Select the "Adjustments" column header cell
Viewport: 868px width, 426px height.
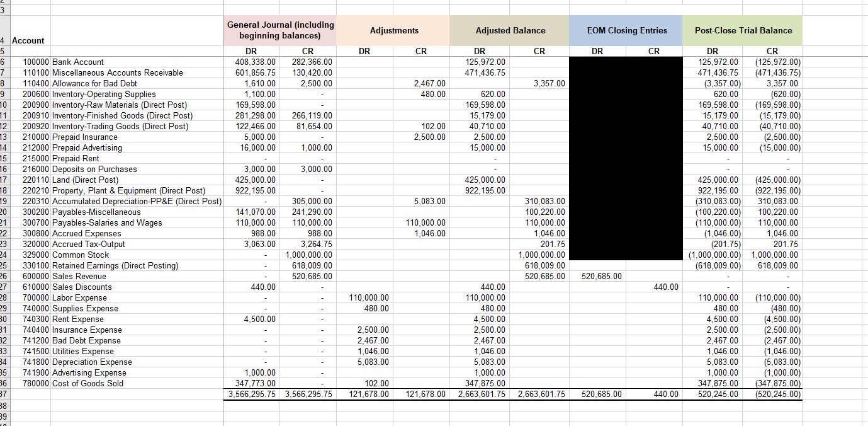[394, 30]
